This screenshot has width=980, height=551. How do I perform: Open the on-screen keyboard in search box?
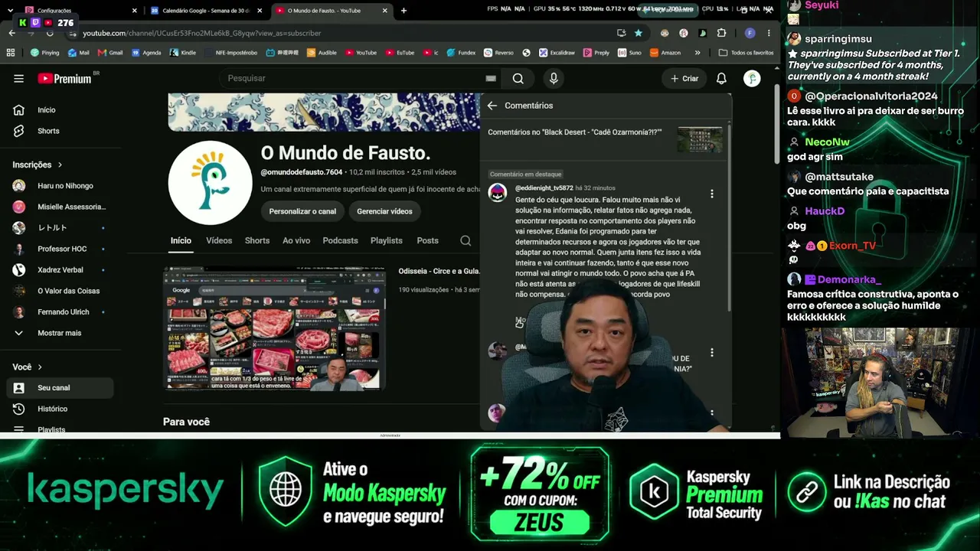pos(491,78)
